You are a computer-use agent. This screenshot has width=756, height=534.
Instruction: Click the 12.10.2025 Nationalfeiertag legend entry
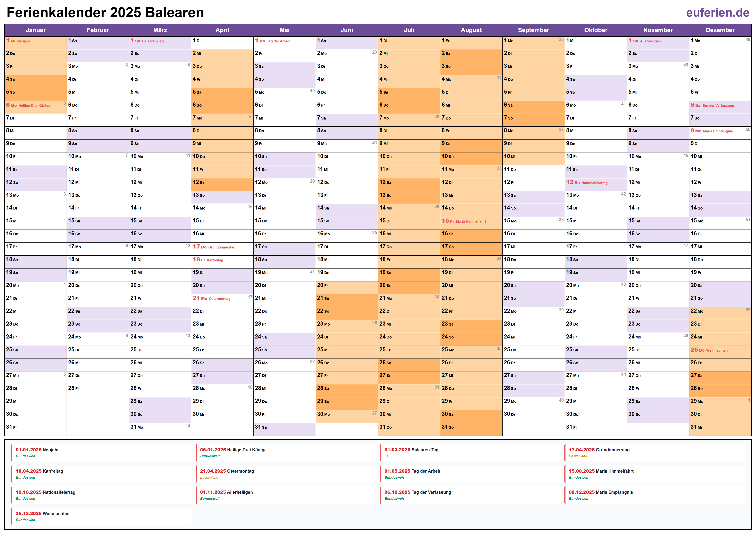pos(45,492)
